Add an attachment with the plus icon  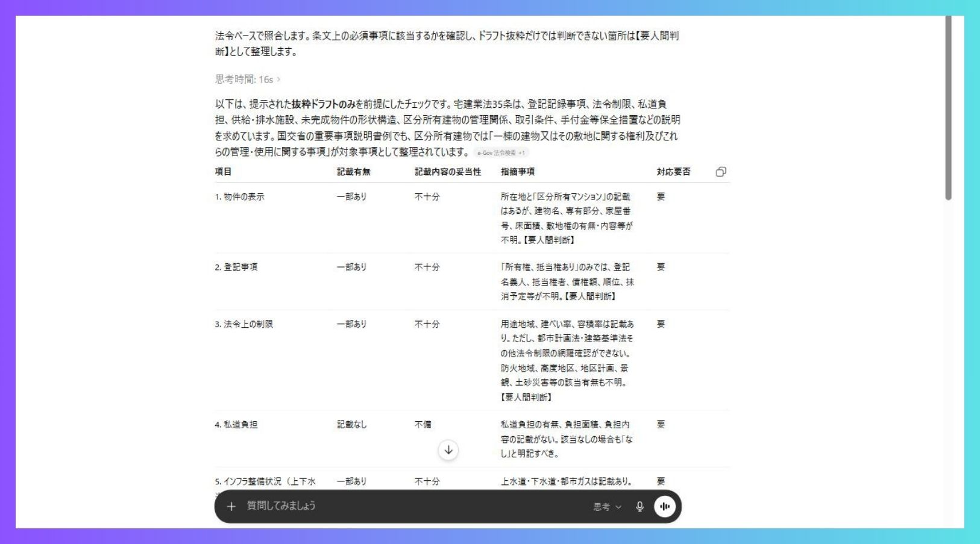click(231, 507)
